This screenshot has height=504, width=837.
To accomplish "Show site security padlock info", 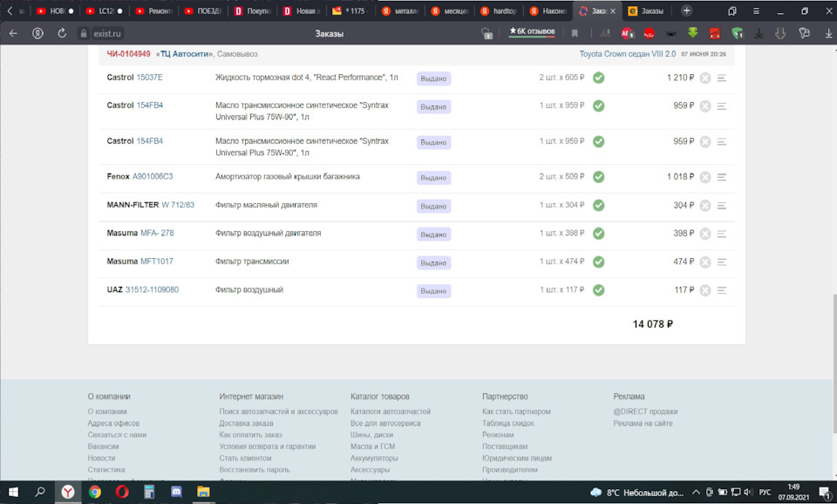I will (84, 33).
